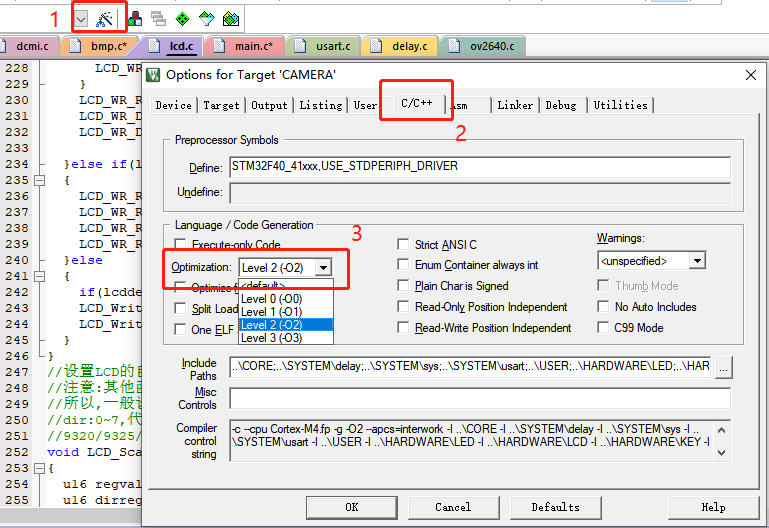Screen dimensions: 769x528
Task: Enable No Auto Includes checkbox
Action: pos(603,306)
